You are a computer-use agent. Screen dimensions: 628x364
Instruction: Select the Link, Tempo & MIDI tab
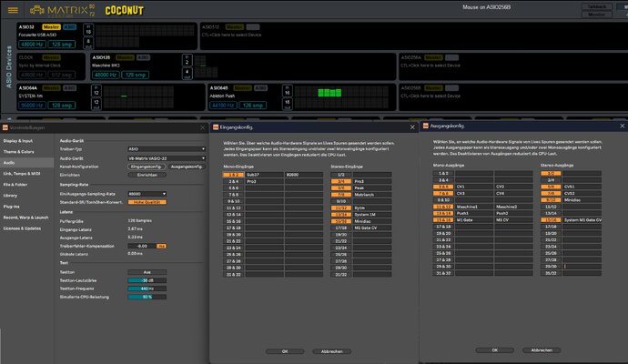click(22, 174)
